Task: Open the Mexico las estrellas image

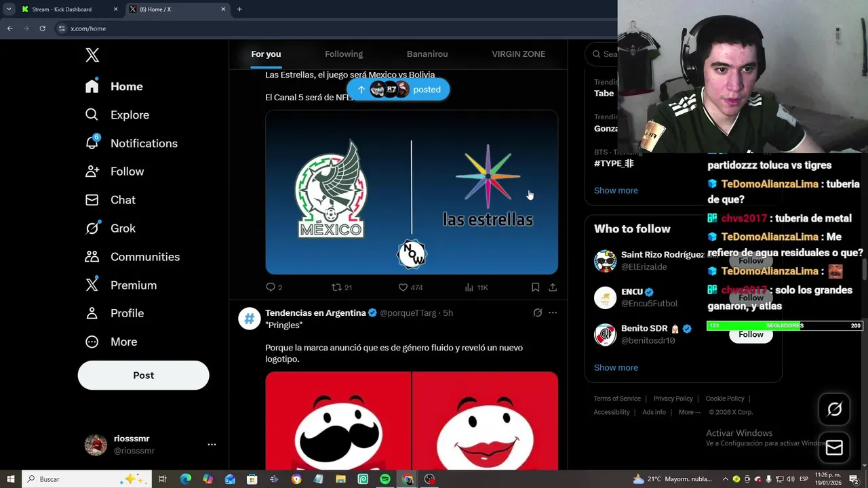Action: coord(412,192)
